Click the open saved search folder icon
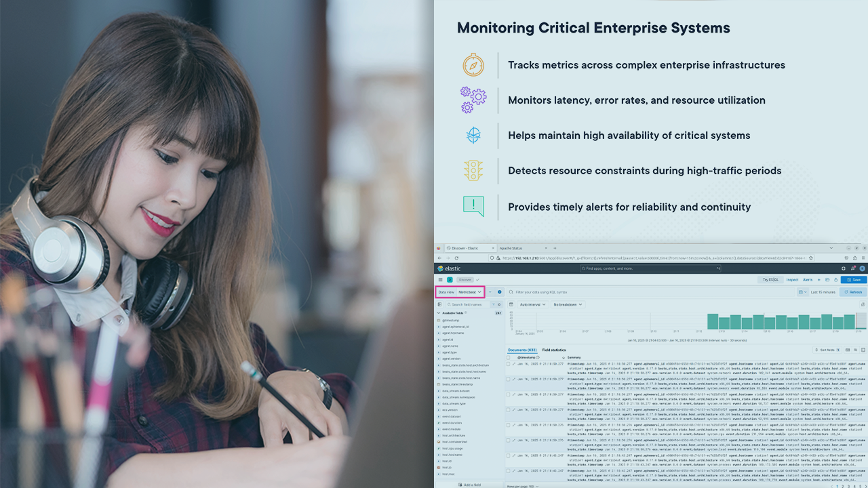Viewport: 868px width, 488px height. [827, 279]
